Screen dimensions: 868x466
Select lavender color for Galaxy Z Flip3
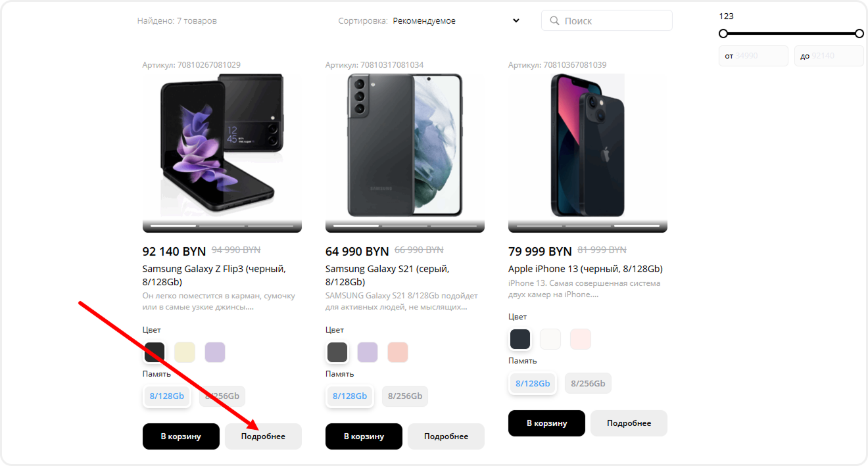[x=215, y=352]
